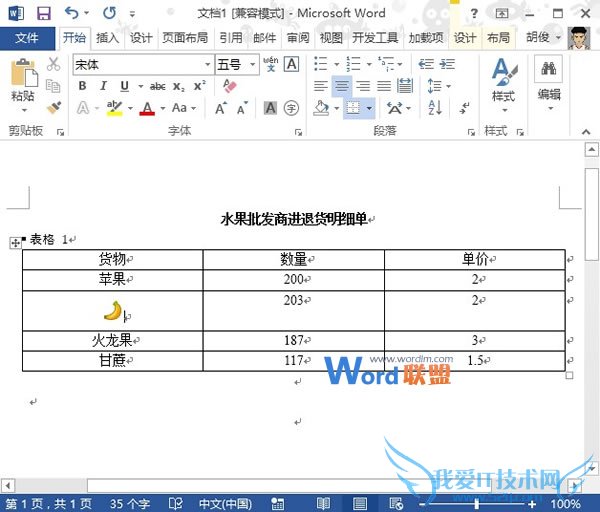This screenshot has height=512, width=600.
Task: Toggle subscript formatting
Action: 178,87
